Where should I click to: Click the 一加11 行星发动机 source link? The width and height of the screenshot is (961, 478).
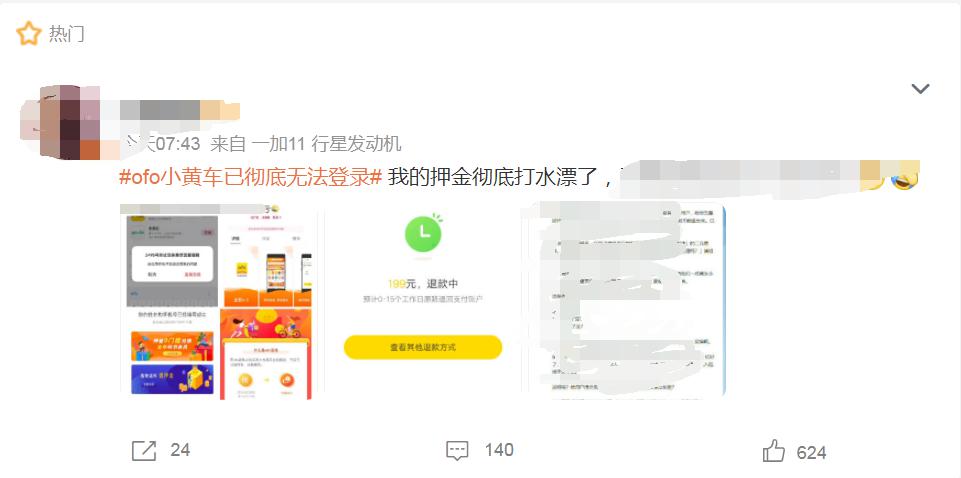pos(327,144)
